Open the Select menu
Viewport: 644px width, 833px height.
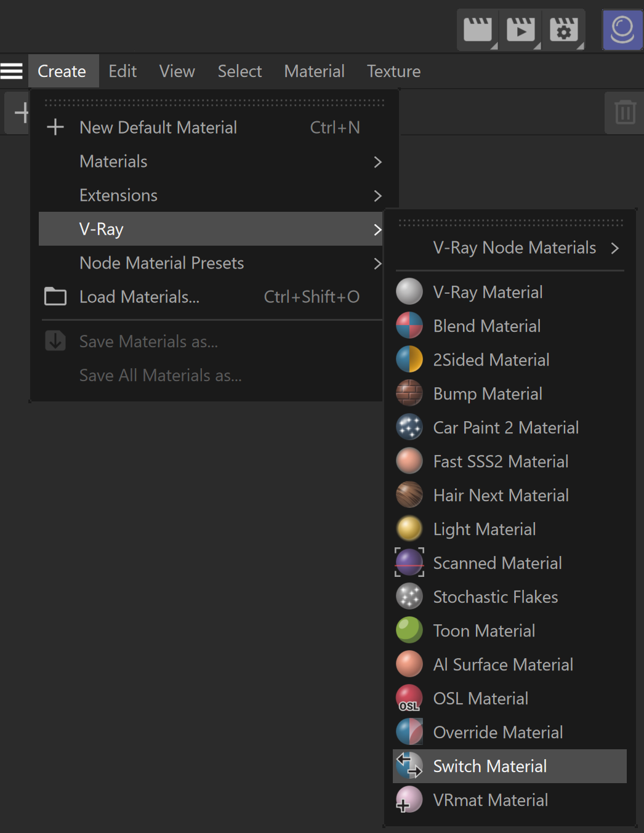240,71
